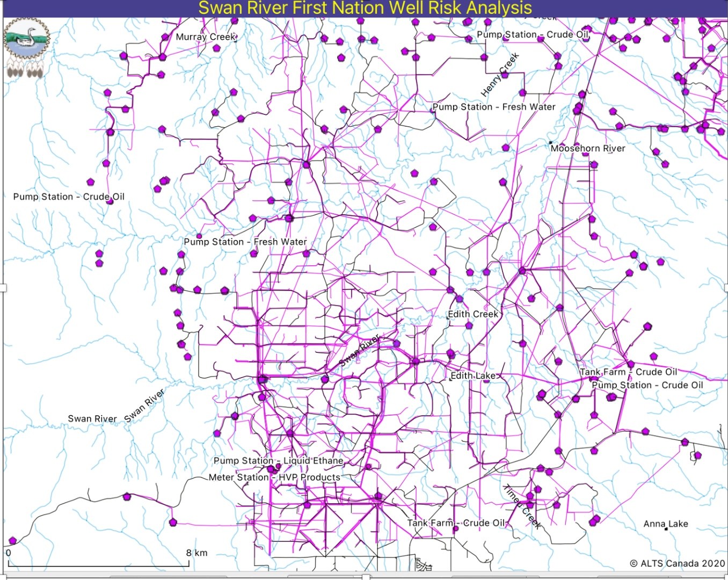
Task: Click the Anna Lake label
Action: coord(666,524)
